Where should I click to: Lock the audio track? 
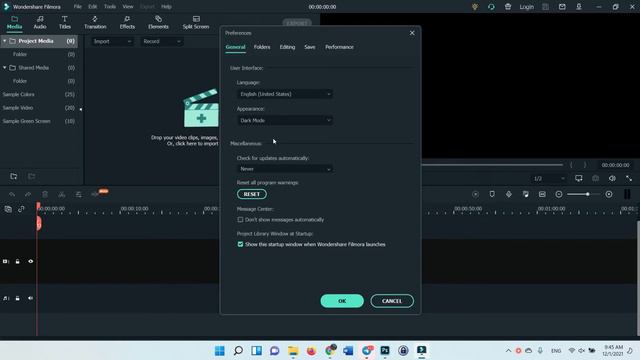pyautogui.click(x=18, y=298)
